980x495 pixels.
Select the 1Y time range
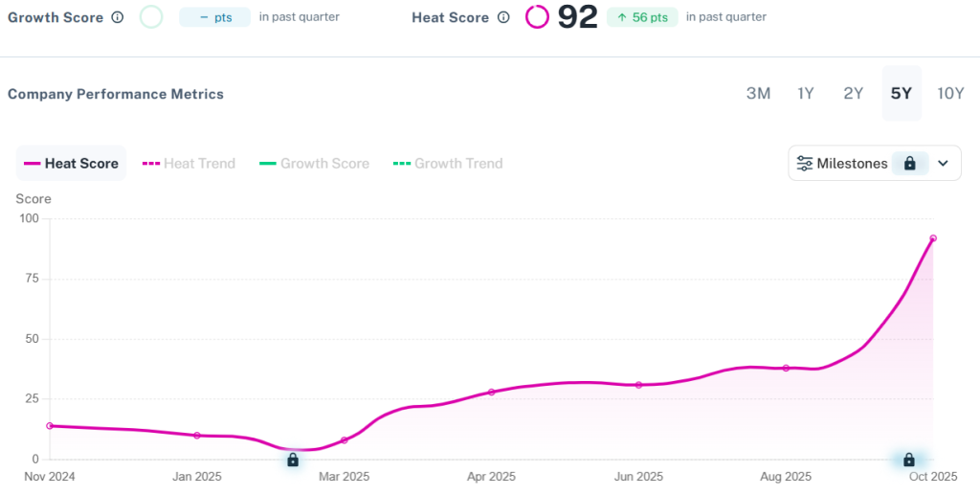click(x=806, y=94)
